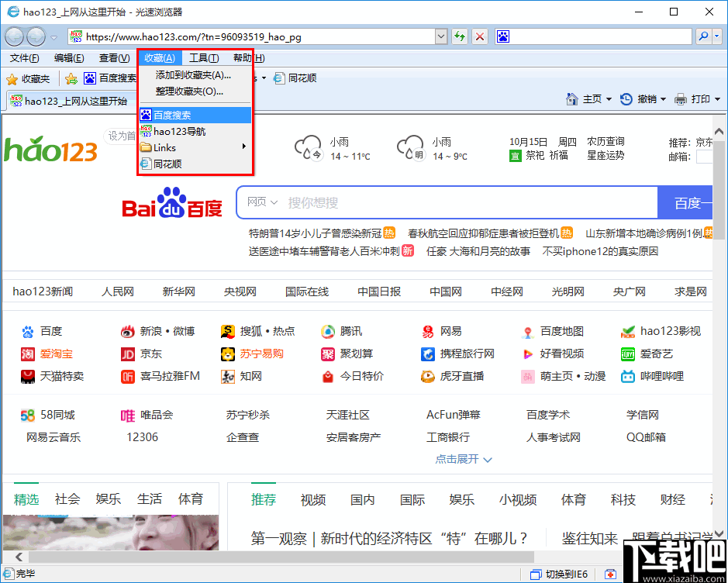Image resolution: width=728 pixels, height=583 pixels.
Task: Click the magnifier search button
Action: point(703,36)
